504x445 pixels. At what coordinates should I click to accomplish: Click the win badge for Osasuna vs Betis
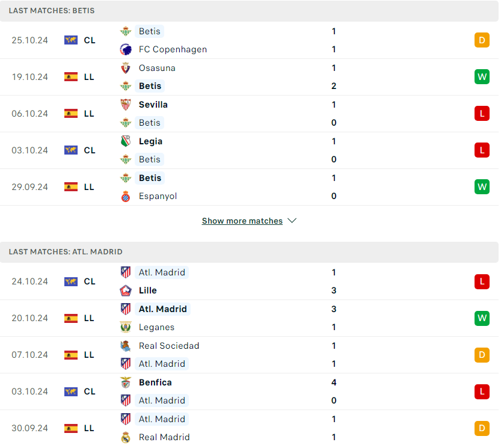click(x=482, y=77)
